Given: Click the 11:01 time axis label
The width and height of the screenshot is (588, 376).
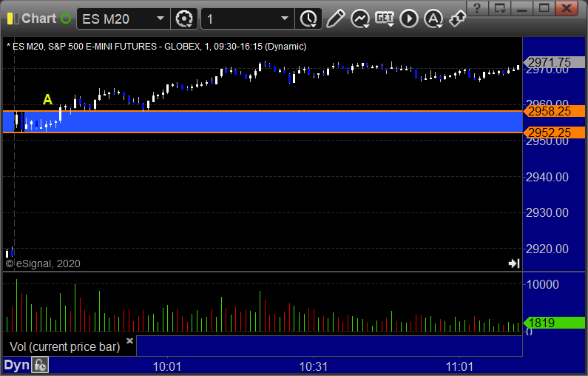Looking at the screenshot, I should tap(459, 366).
